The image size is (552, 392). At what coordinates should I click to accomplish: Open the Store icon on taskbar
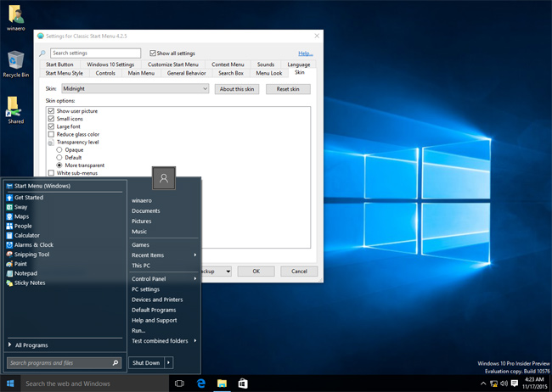click(243, 384)
